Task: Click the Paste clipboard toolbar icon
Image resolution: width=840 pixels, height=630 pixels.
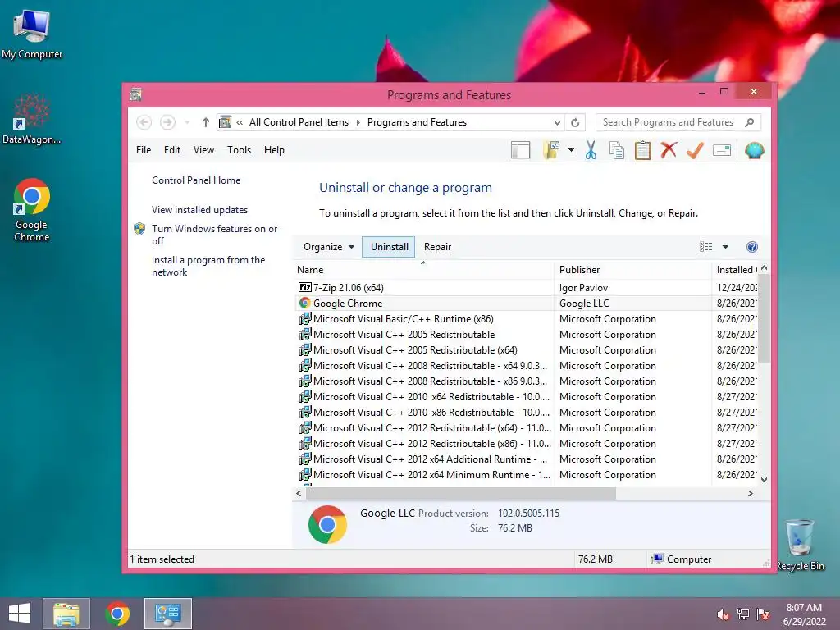Action: tap(643, 151)
